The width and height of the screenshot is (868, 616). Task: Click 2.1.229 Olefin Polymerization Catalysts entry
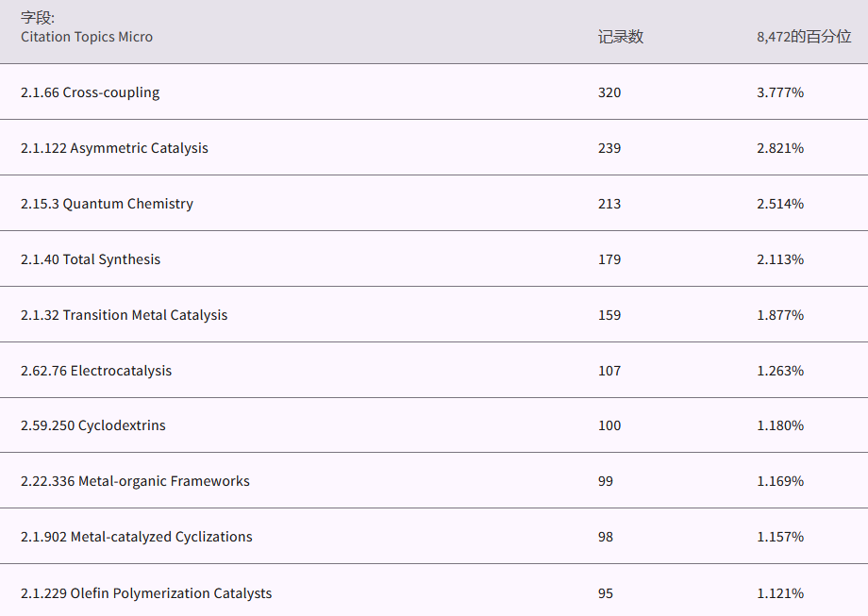click(x=146, y=593)
